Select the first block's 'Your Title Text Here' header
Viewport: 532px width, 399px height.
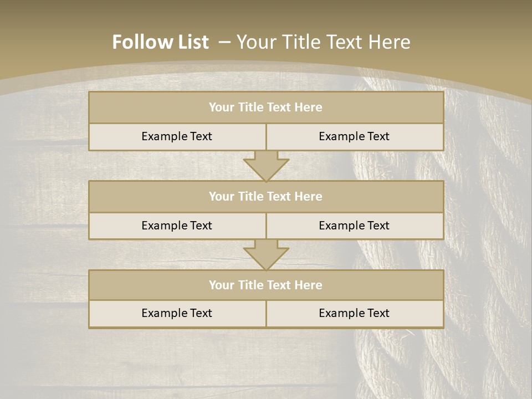265,108
